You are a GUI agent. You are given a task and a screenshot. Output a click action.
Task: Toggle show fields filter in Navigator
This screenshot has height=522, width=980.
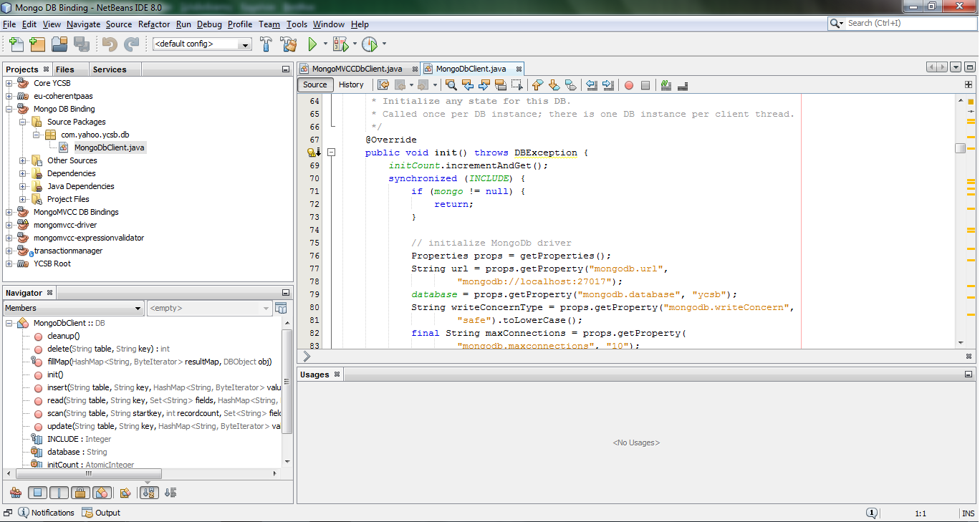(x=39, y=493)
